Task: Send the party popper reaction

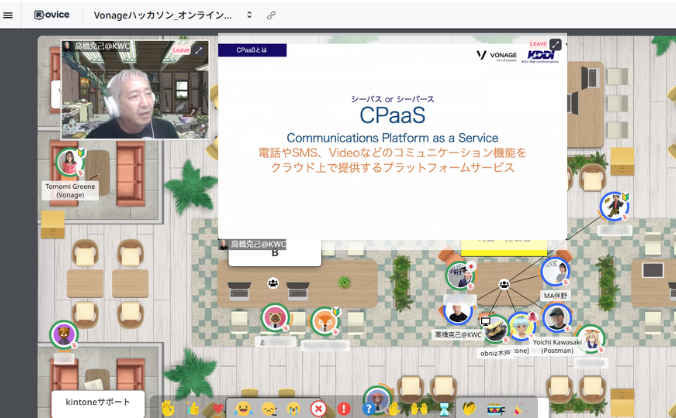Action: click(x=520, y=408)
